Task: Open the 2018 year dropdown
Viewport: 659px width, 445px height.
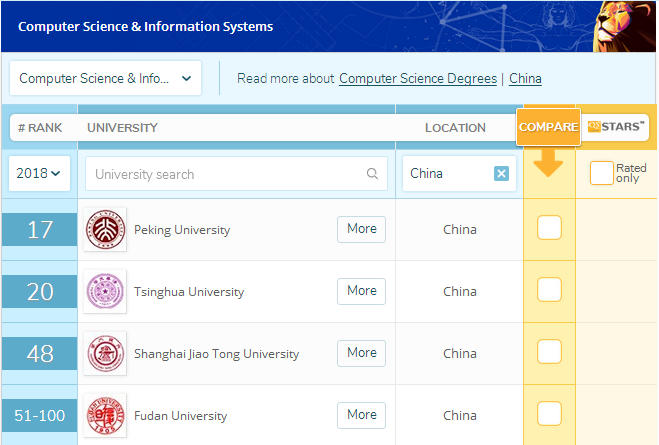Action: pyautogui.click(x=39, y=173)
